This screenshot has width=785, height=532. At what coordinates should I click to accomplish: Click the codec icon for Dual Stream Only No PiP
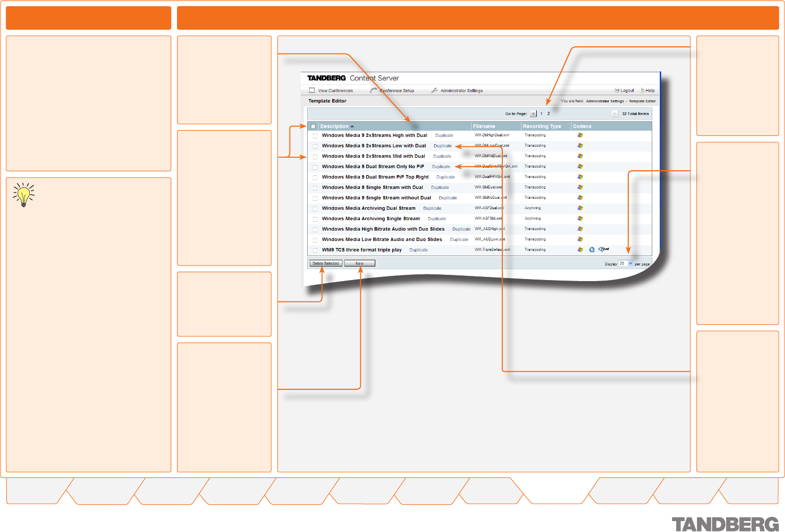coord(580,167)
